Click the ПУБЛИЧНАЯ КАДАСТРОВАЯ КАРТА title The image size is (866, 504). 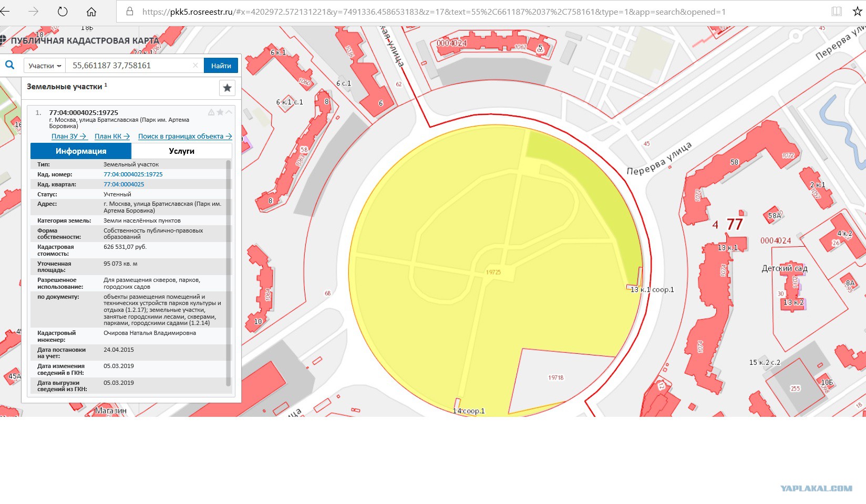coord(85,40)
